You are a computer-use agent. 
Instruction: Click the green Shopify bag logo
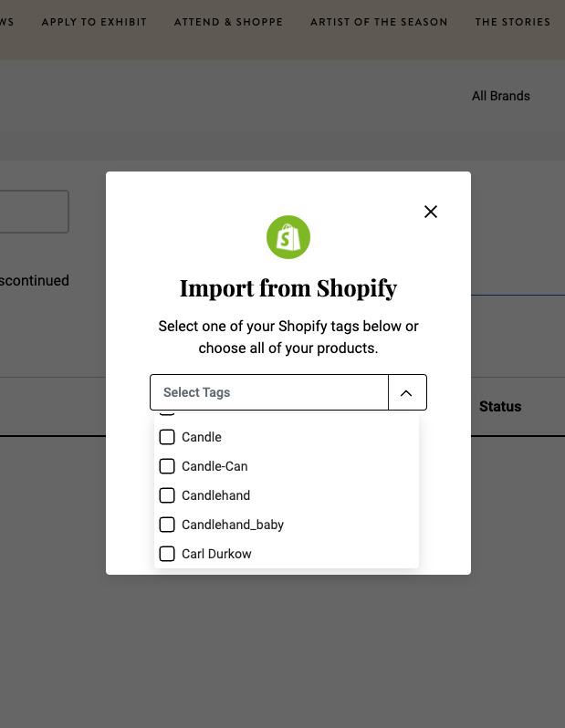click(288, 237)
